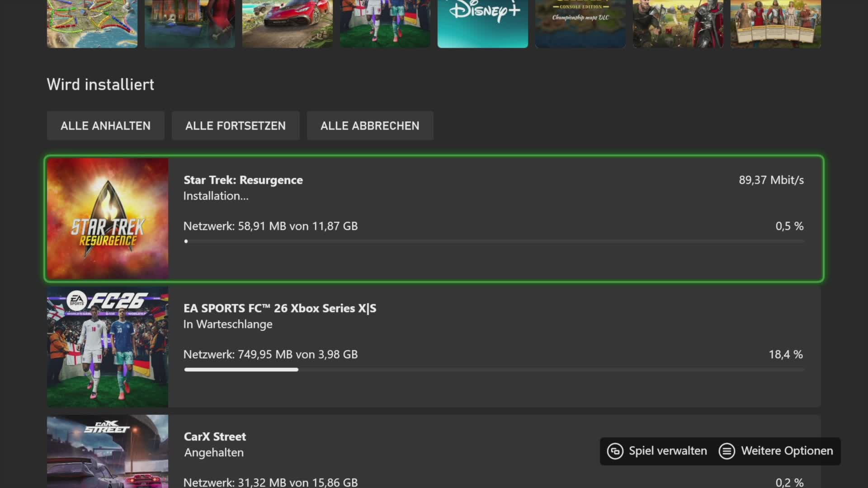
Task: Open the Disney+ app tile
Action: click(483, 23)
